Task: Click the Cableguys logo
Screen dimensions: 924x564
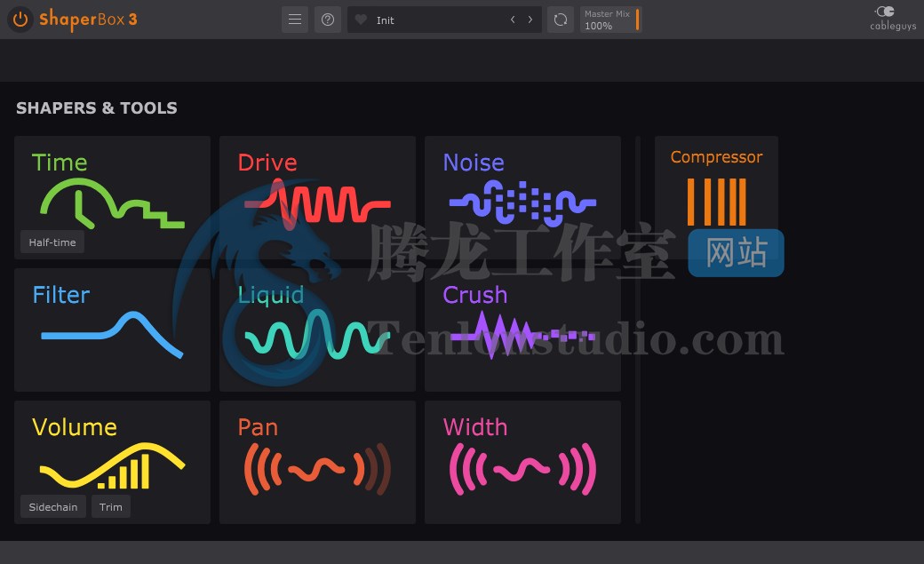Action: click(893, 19)
